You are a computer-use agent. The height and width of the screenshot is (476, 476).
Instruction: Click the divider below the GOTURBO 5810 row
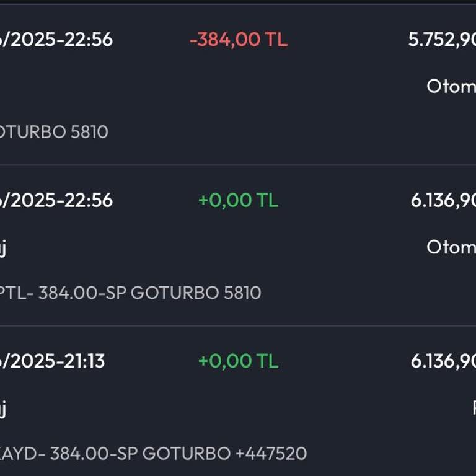(x=238, y=165)
